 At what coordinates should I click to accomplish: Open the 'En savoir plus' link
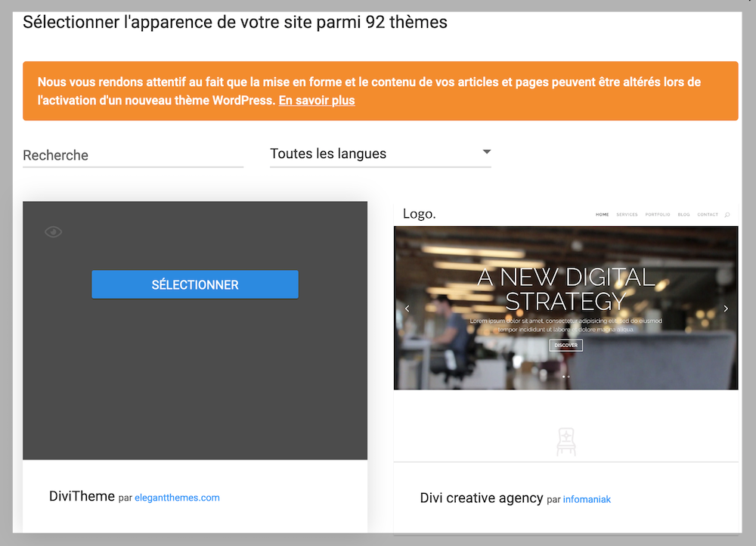316,100
